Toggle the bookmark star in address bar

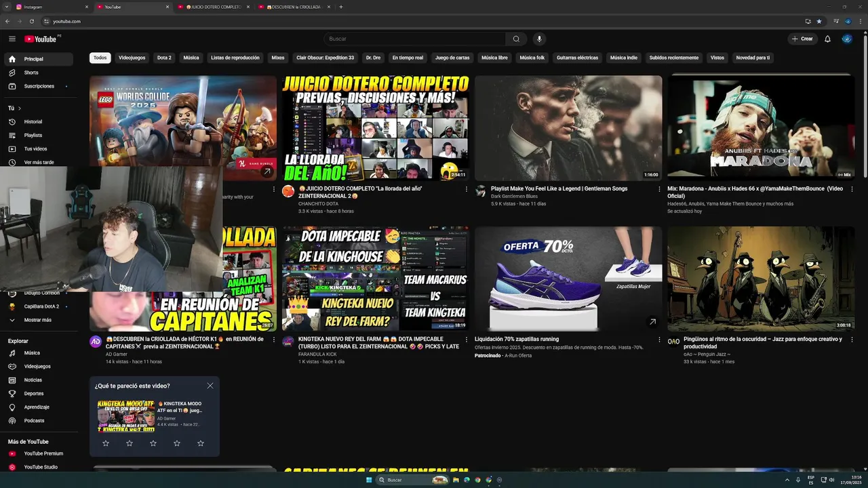[x=818, y=21]
